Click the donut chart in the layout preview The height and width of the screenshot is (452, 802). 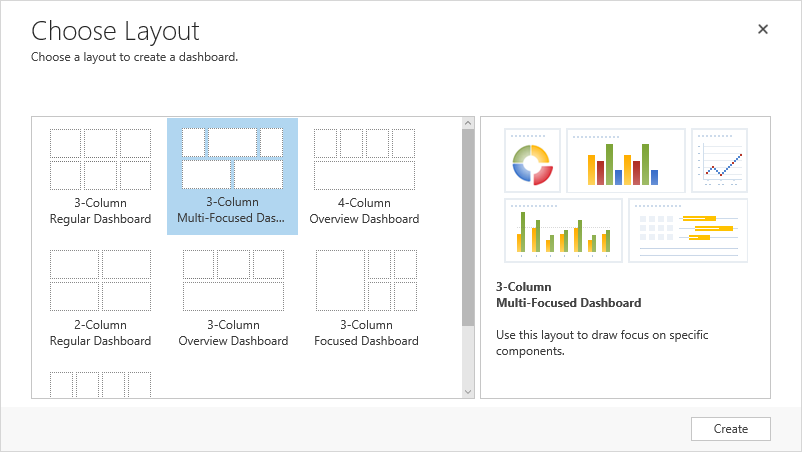point(532,161)
